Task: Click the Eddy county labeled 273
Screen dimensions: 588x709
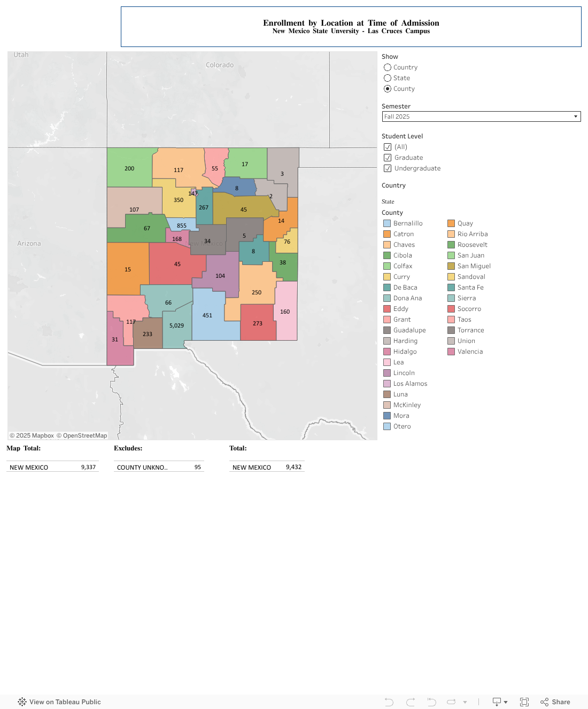Action: click(x=258, y=323)
